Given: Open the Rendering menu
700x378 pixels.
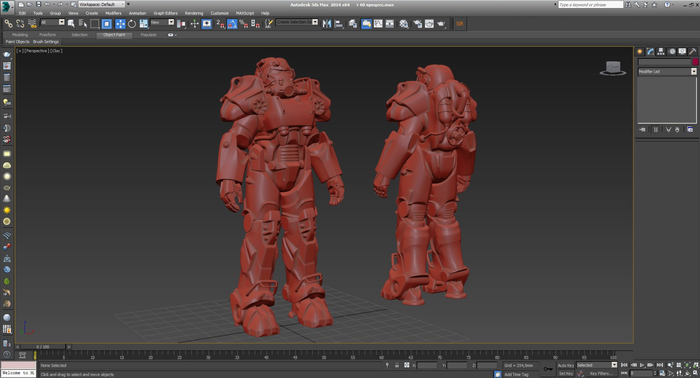Looking at the screenshot, I should (x=194, y=13).
